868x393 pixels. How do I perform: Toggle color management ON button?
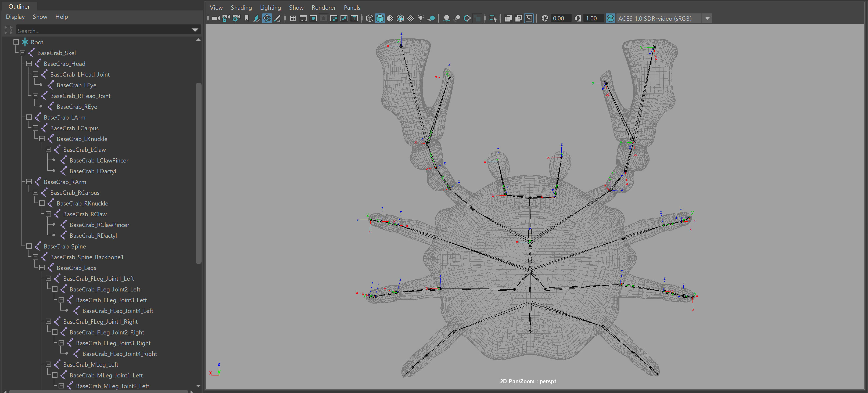(x=610, y=19)
